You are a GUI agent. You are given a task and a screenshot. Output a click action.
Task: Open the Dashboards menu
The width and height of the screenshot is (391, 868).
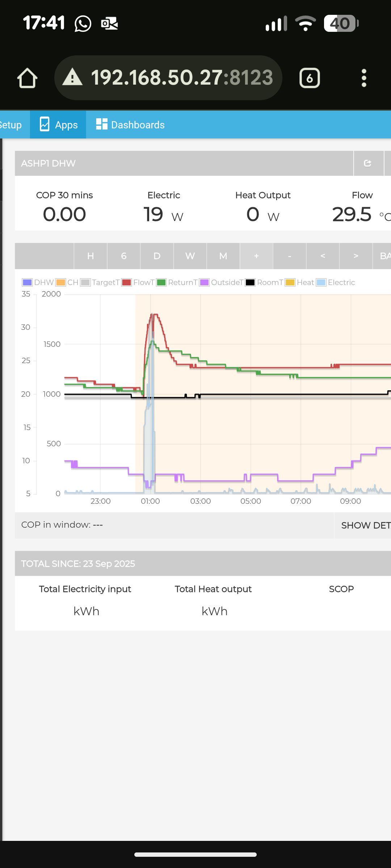[x=130, y=125]
